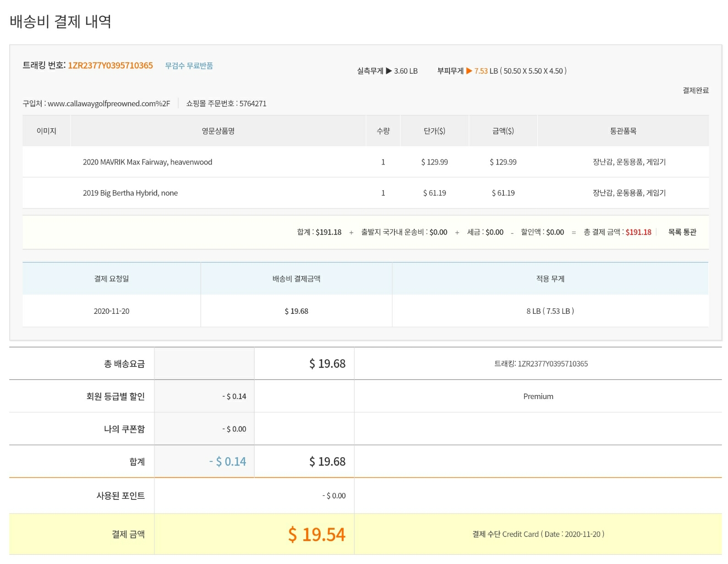The width and height of the screenshot is (728, 564).
Task: Click the 무검수 무료반품 link
Action: coord(189,66)
